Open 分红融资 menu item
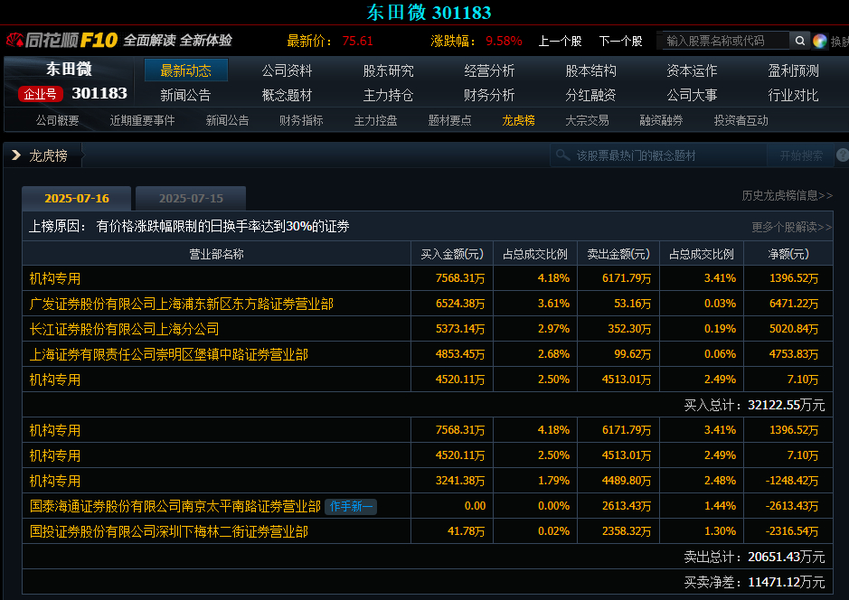Viewport: 849px width, 600px height. (x=591, y=95)
